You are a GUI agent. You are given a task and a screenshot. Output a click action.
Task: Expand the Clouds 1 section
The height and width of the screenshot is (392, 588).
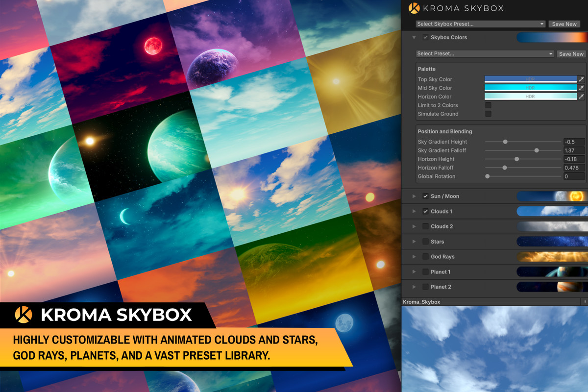pos(414,211)
